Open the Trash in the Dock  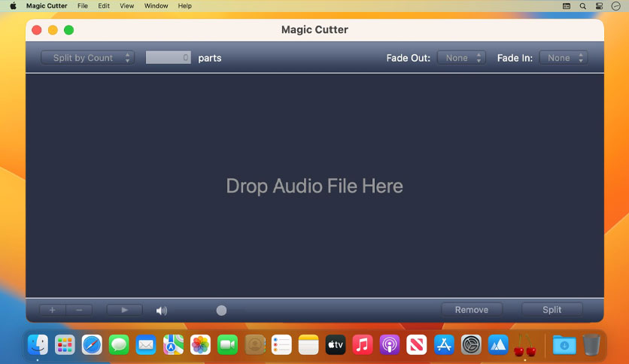coord(591,344)
